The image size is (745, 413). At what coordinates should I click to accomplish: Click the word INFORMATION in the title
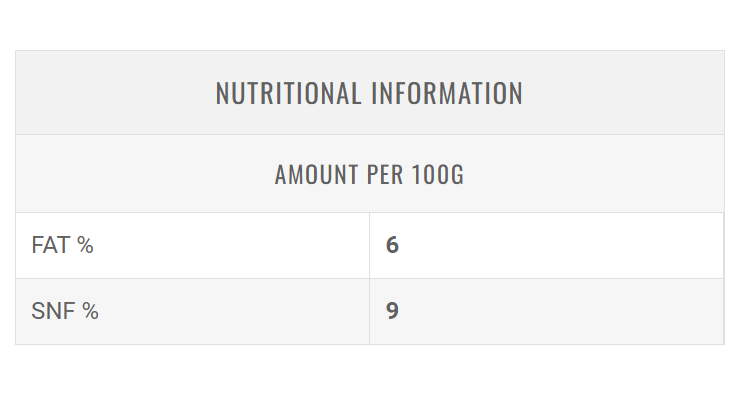click(447, 93)
